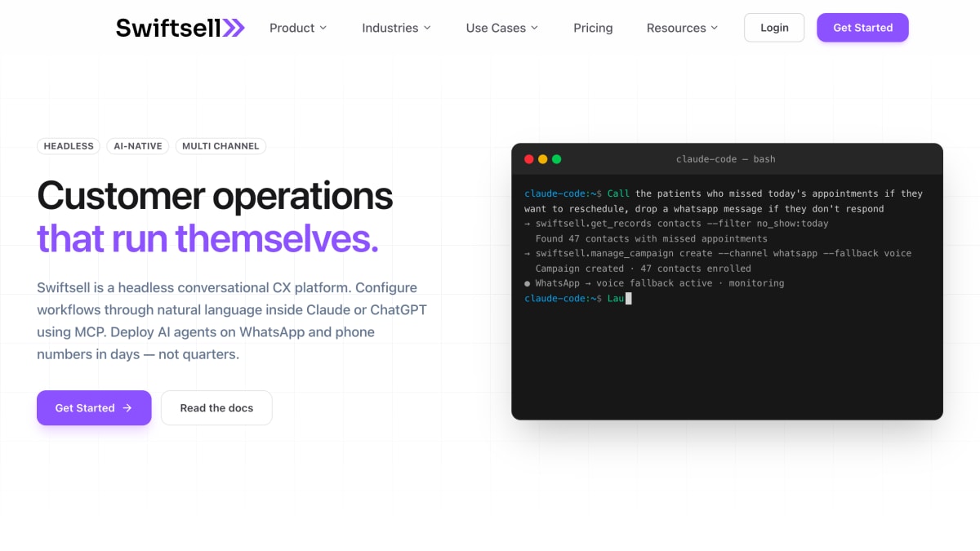Click the swiftsell.manage_campaign command line
Screen dimensions: 980x551
[718, 253]
